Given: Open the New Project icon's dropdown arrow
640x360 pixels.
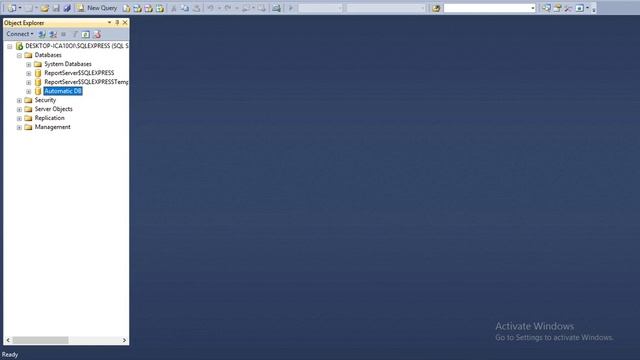Looking at the screenshot, I should 20,8.
